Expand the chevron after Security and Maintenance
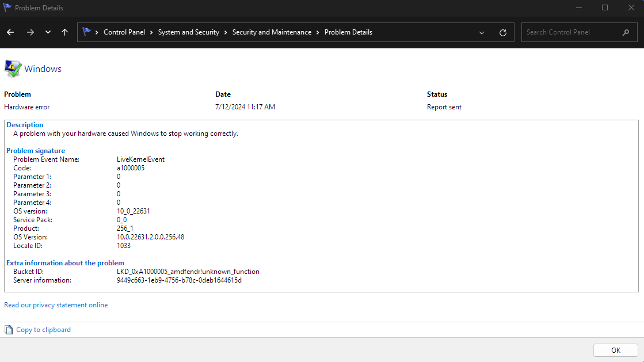This screenshot has height=362, width=644. point(318,32)
